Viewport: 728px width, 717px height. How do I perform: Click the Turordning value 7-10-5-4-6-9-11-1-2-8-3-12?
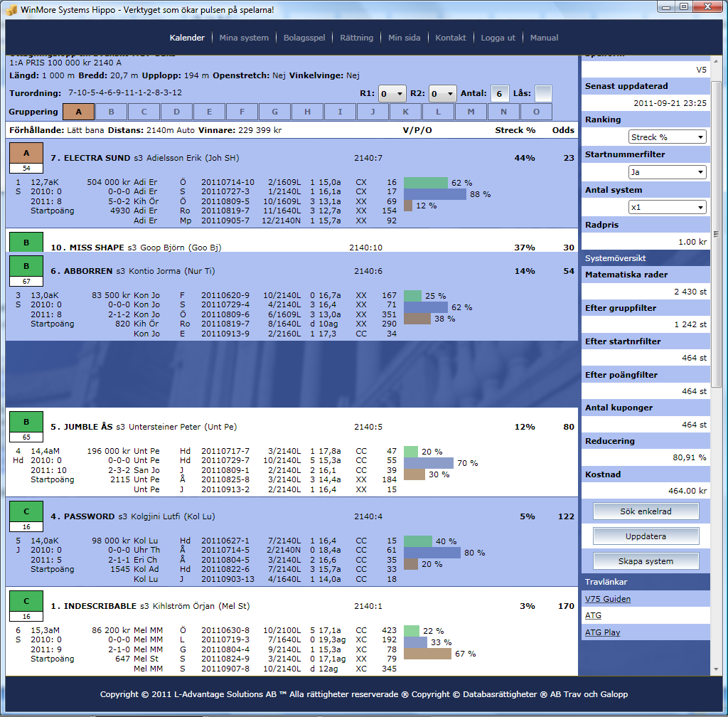(125, 92)
